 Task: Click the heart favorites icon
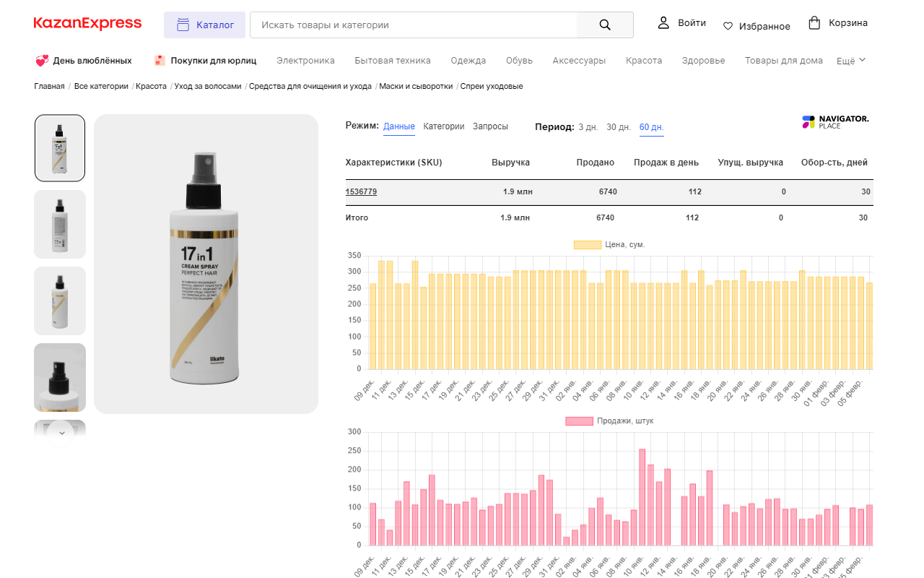coord(728,26)
